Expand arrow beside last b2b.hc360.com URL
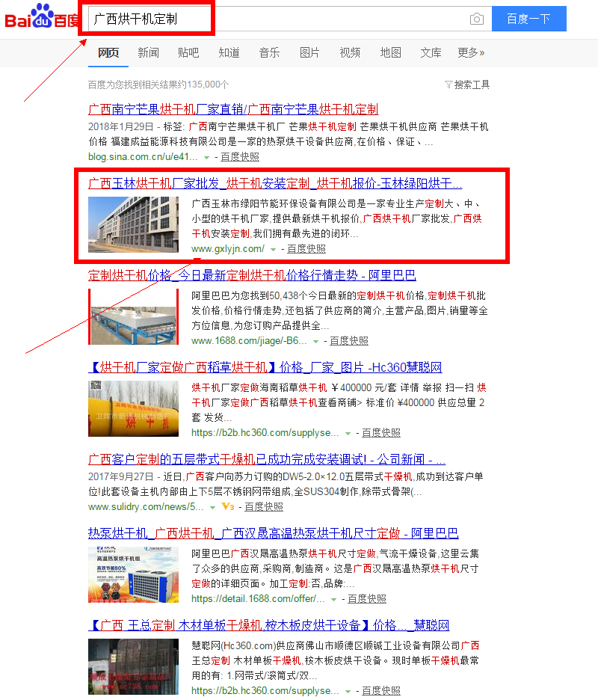The image size is (598, 700). click(x=348, y=691)
